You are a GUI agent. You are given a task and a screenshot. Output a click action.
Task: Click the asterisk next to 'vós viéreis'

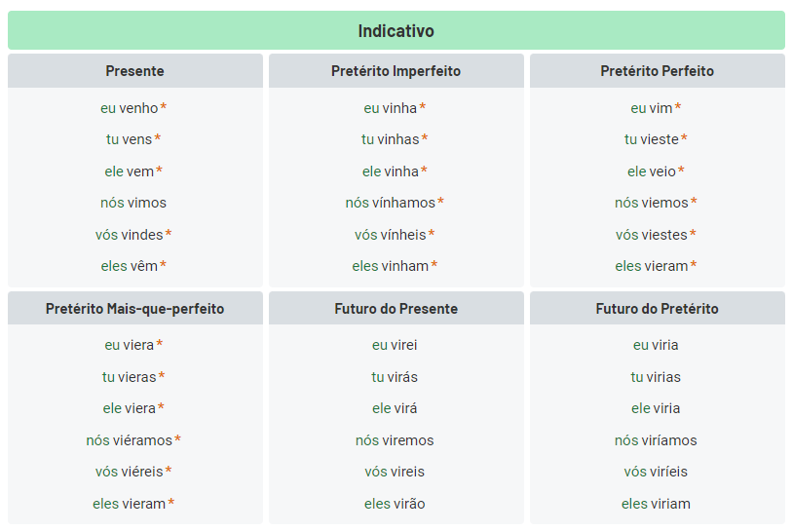tap(169, 470)
